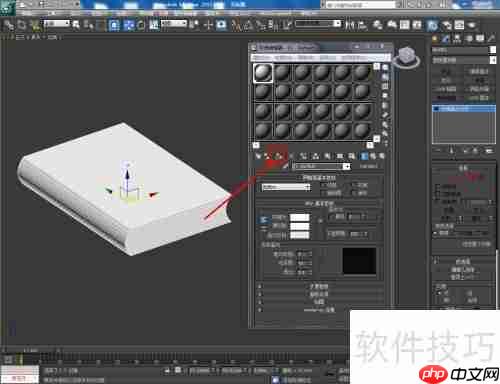Toggle Pin Stack in modifier panel
This screenshot has height=384, width=500.
438,151
